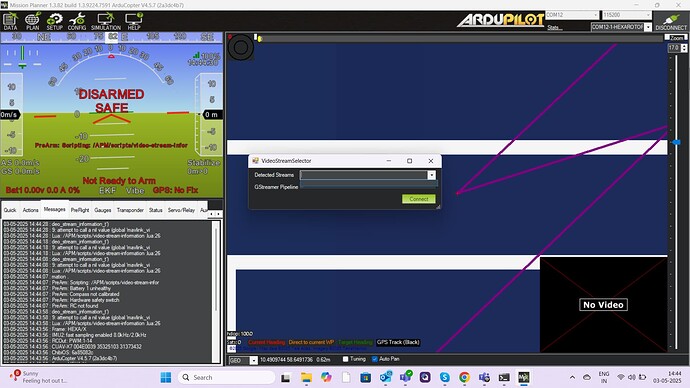This screenshot has height=388, width=690.
Task: Click the DISCONNECT plug icon
Action: pos(671,21)
